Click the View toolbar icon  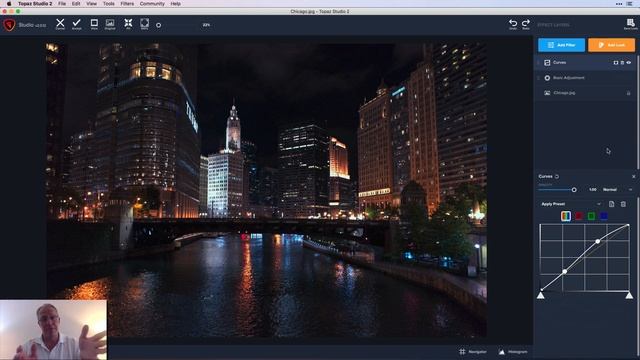[x=94, y=23]
